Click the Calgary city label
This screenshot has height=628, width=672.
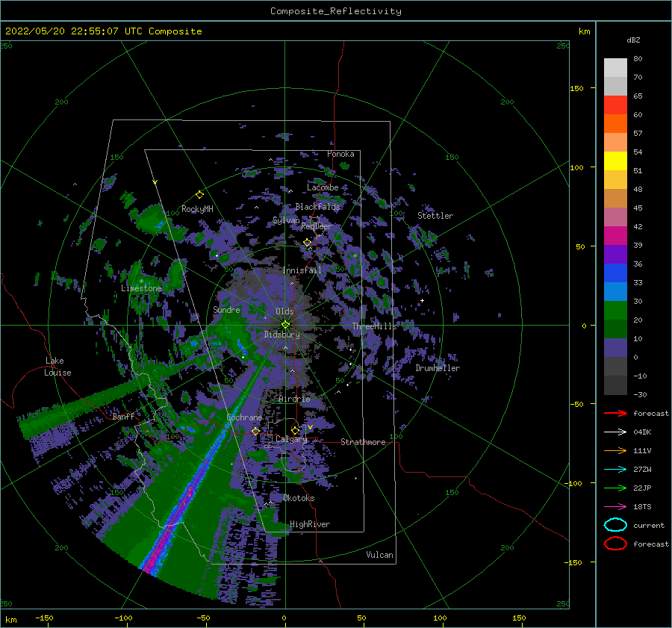click(291, 439)
